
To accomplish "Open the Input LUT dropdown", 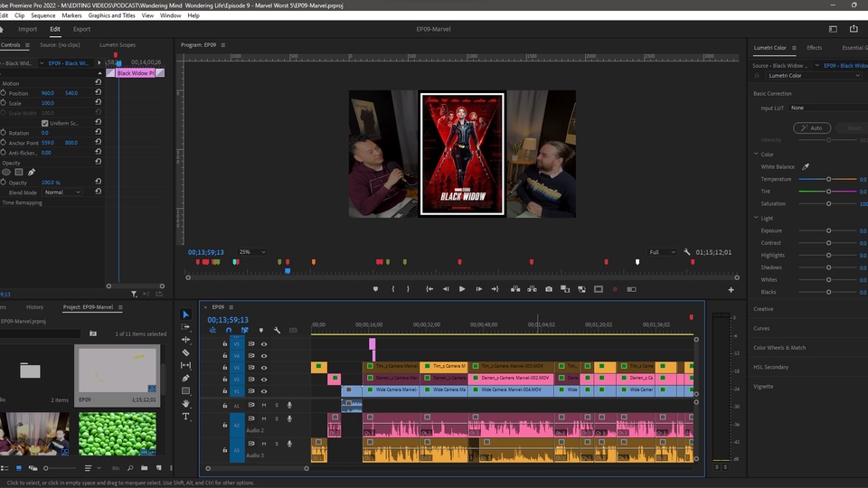I will pyautogui.click(x=823, y=108).
